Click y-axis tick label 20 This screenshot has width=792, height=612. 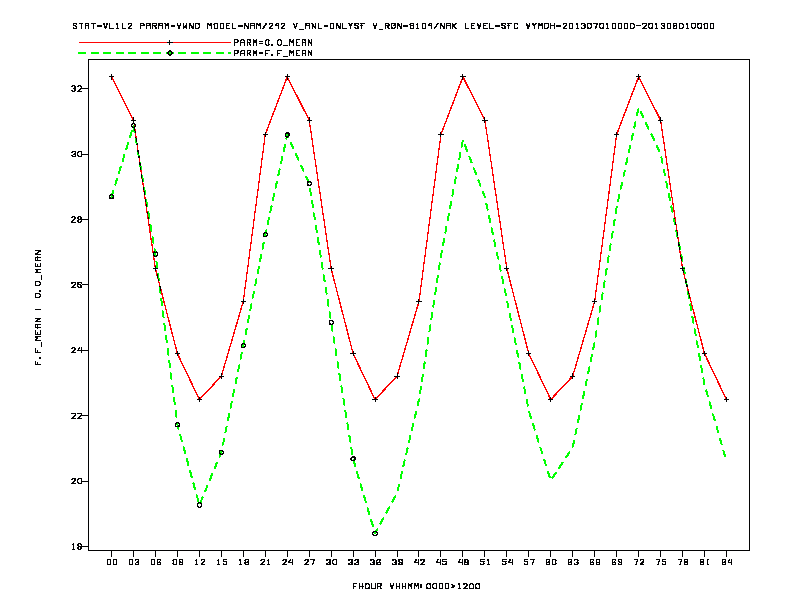[76, 481]
